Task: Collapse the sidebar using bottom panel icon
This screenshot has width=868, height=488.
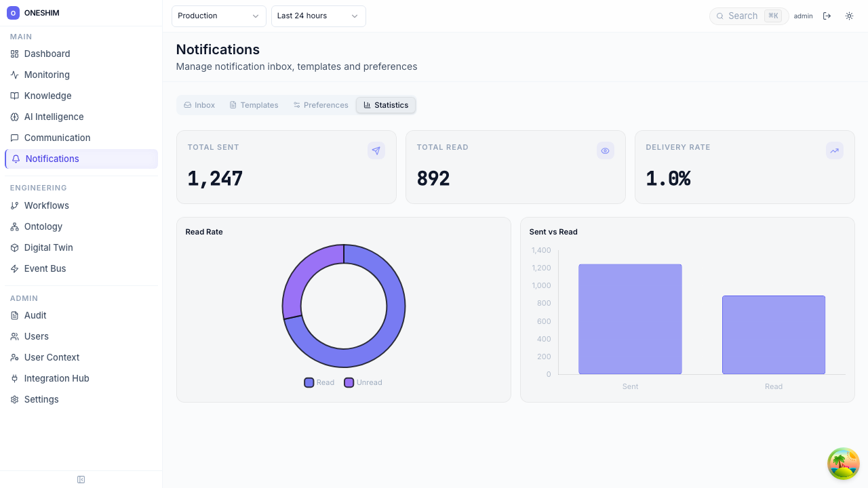Action: coord(81,480)
